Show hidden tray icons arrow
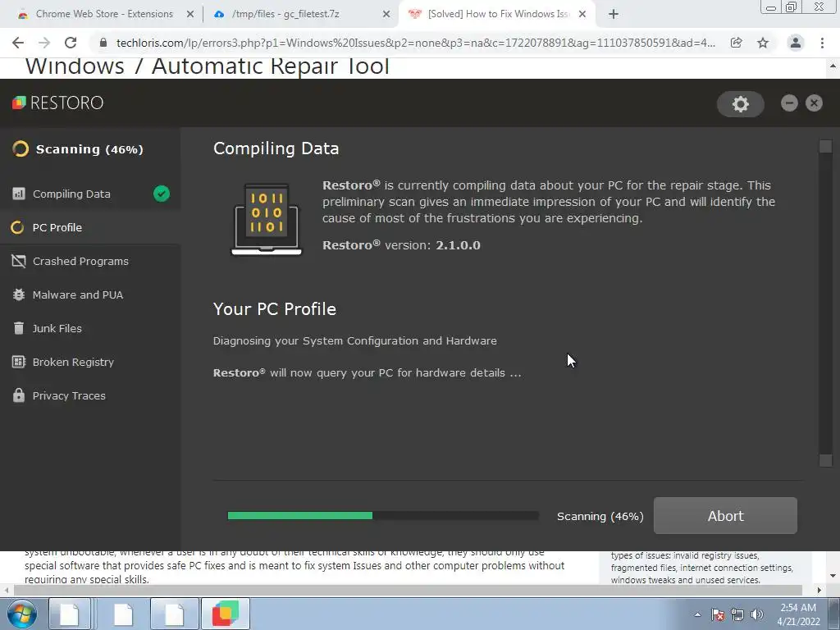Image resolution: width=840 pixels, height=630 pixels. (697, 614)
